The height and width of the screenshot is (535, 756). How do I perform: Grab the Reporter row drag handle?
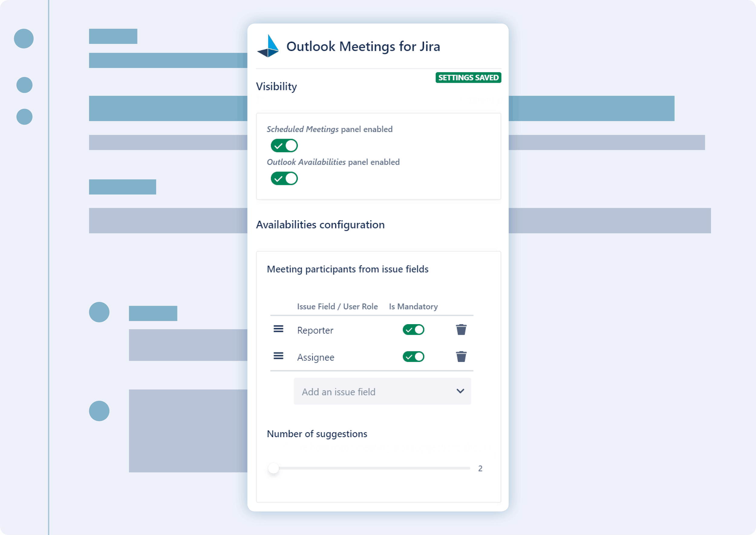coord(278,329)
